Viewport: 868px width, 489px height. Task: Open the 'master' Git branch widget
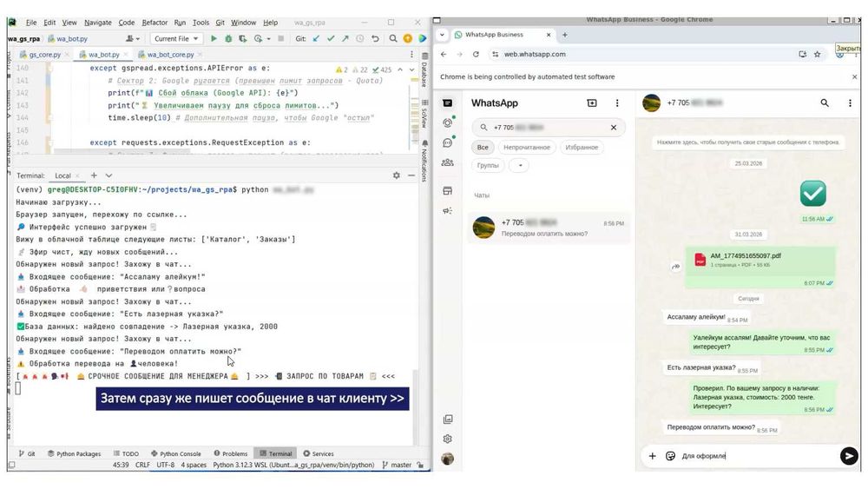[x=397, y=466]
